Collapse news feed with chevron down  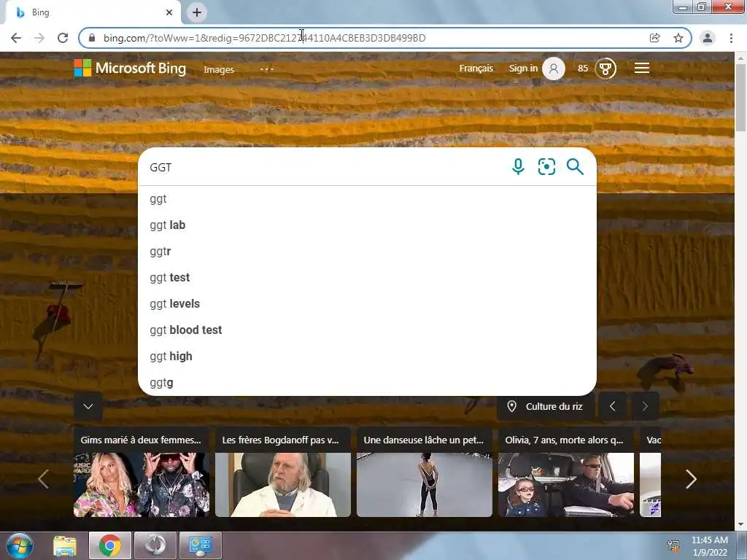tap(88, 406)
